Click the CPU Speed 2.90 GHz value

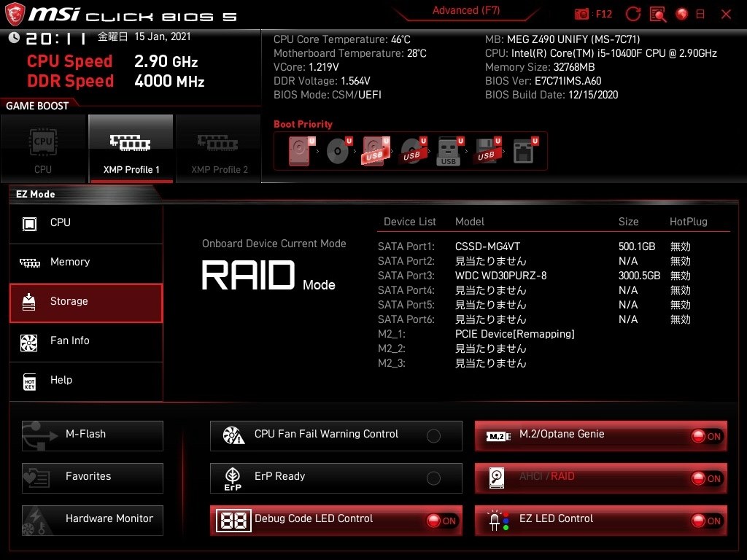tap(166, 61)
